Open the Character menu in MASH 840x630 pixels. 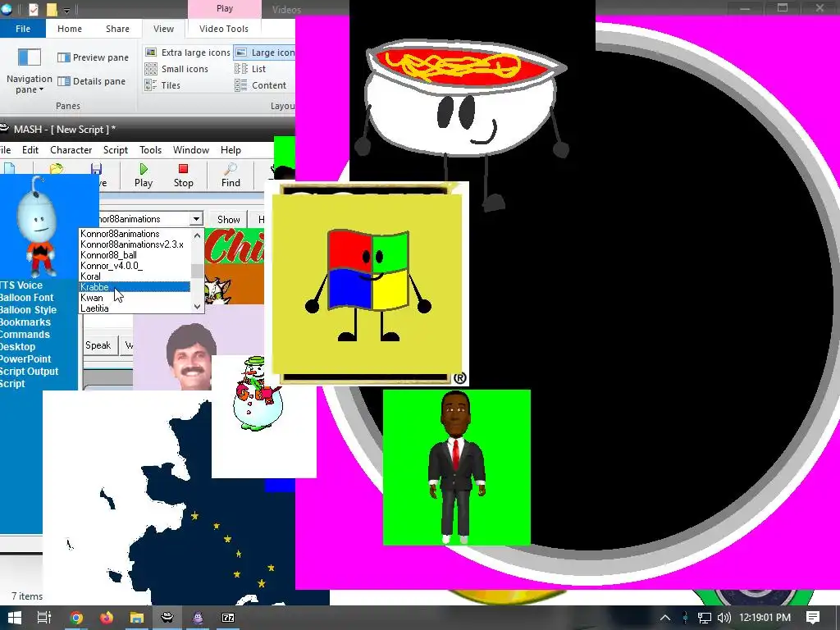71,150
